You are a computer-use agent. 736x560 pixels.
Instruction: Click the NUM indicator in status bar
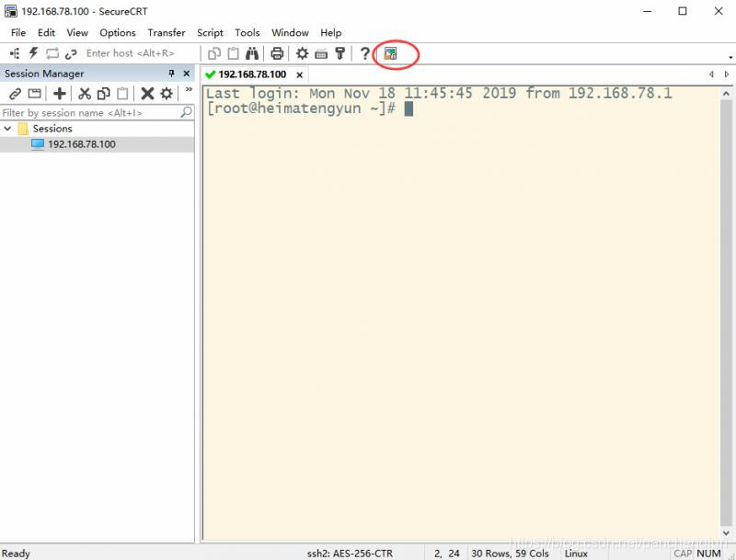click(708, 554)
